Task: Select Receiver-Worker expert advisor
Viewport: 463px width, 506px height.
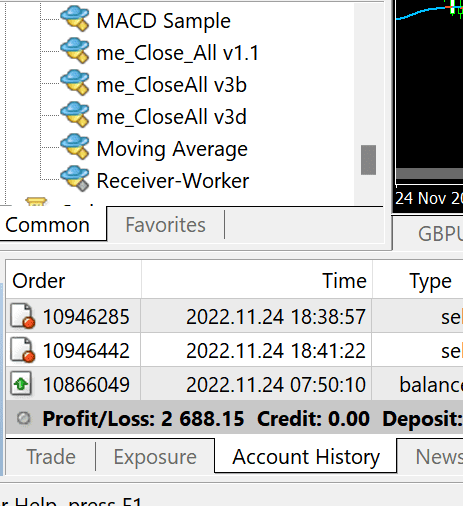Action: (173, 181)
